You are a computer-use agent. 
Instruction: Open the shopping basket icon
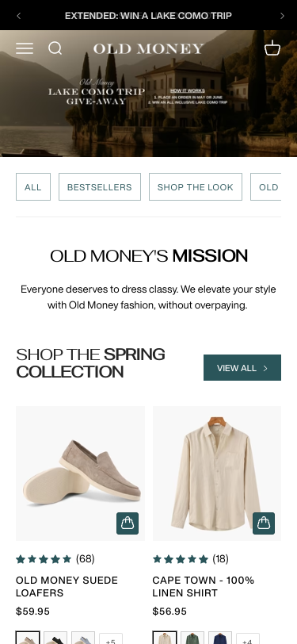(272, 48)
